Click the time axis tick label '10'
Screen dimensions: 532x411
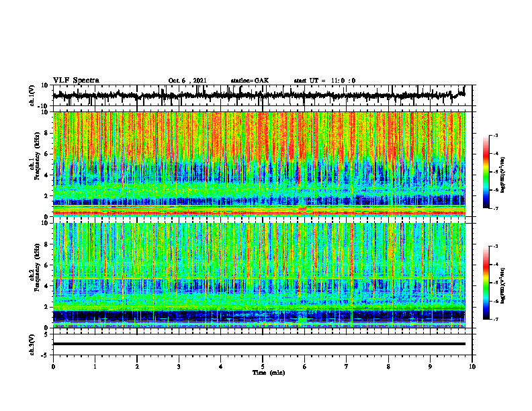472,367
